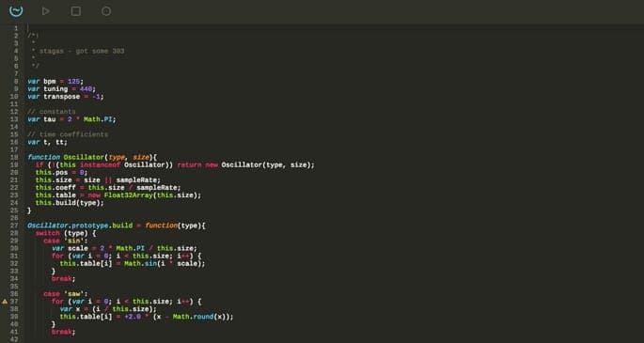The height and width of the screenshot is (343, 644).
Task: Click the wavepot logo icon
Action: pyautogui.click(x=16, y=11)
